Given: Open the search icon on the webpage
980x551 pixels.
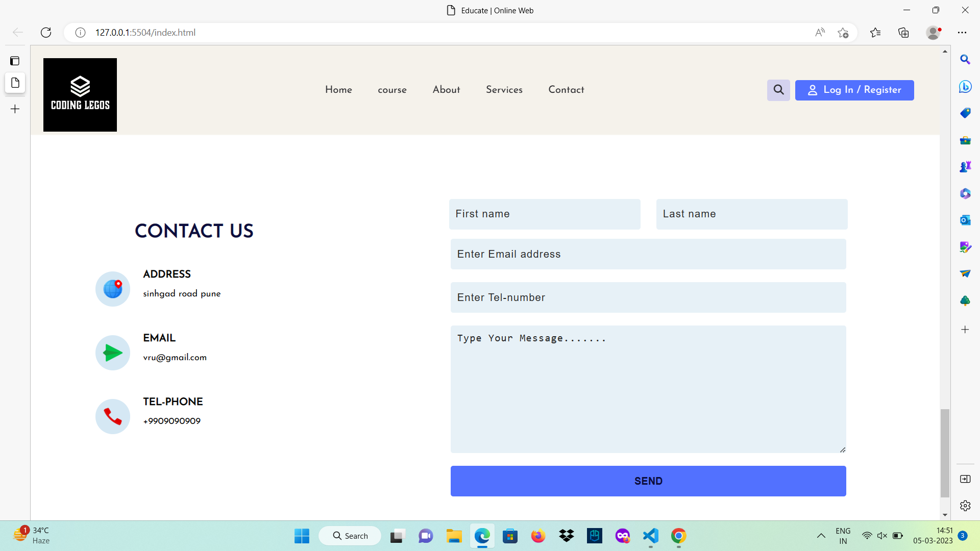Looking at the screenshot, I should pyautogui.click(x=778, y=90).
